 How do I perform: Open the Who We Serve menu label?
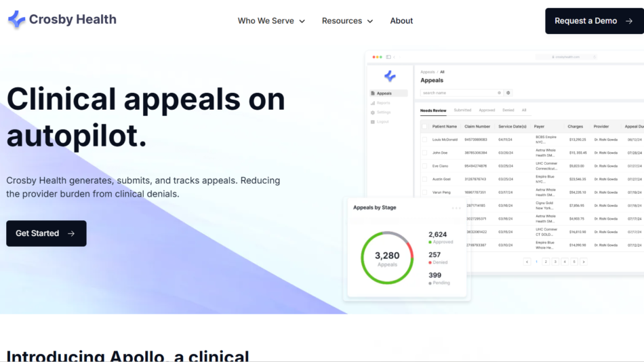[266, 21]
